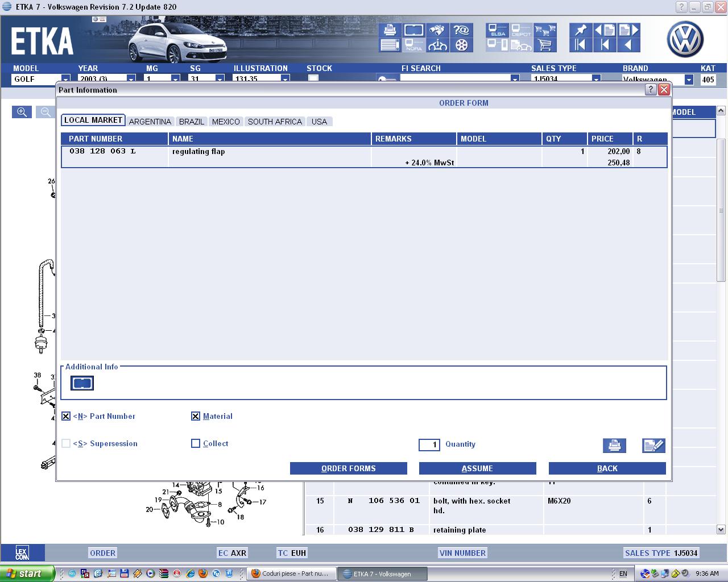Viewport: 728px width, 582px height.
Task: Toggle the Material checkbox
Action: tap(196, 416)
